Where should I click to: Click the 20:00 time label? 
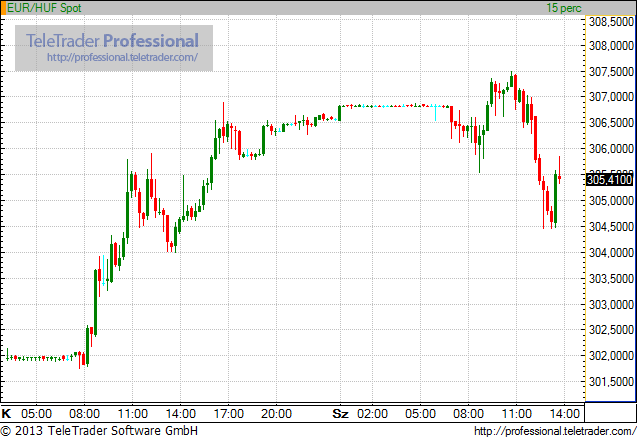(x=277, y=414)
